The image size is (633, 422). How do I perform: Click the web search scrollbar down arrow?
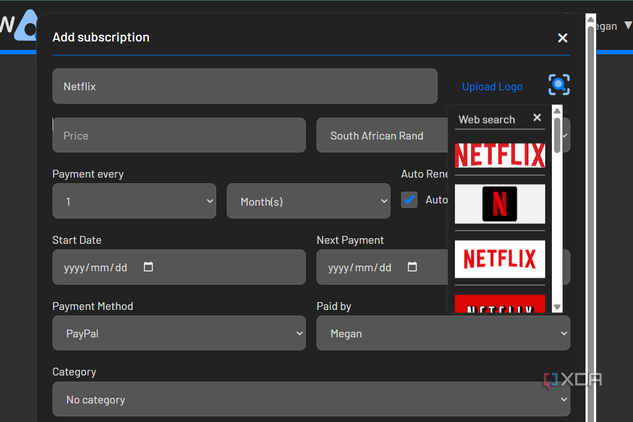pos(557,307)
